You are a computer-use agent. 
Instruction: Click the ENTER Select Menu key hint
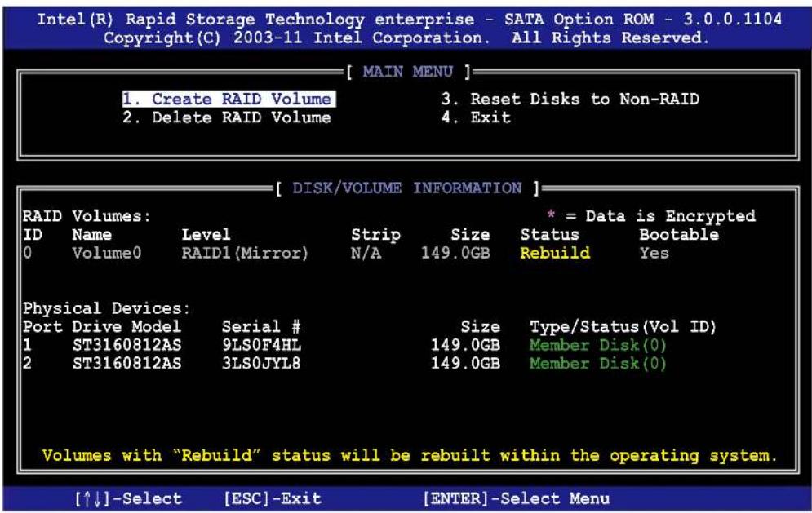[x=517, y=498]
